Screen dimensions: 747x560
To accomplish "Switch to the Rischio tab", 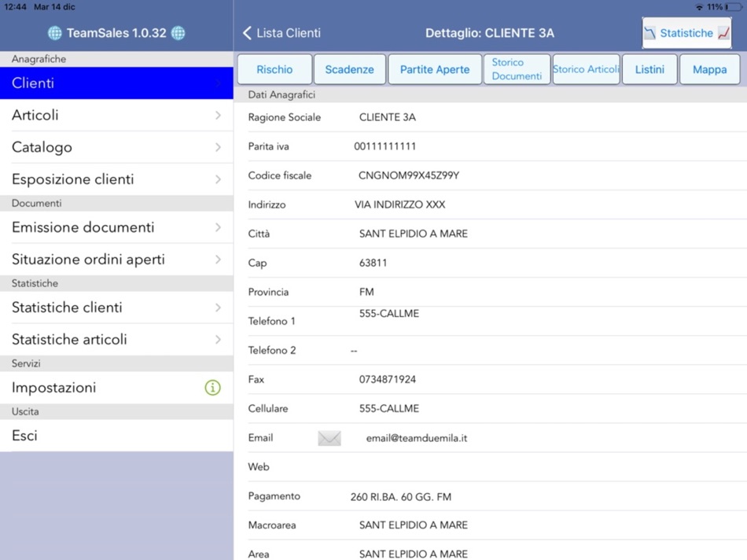I will 274,69.
